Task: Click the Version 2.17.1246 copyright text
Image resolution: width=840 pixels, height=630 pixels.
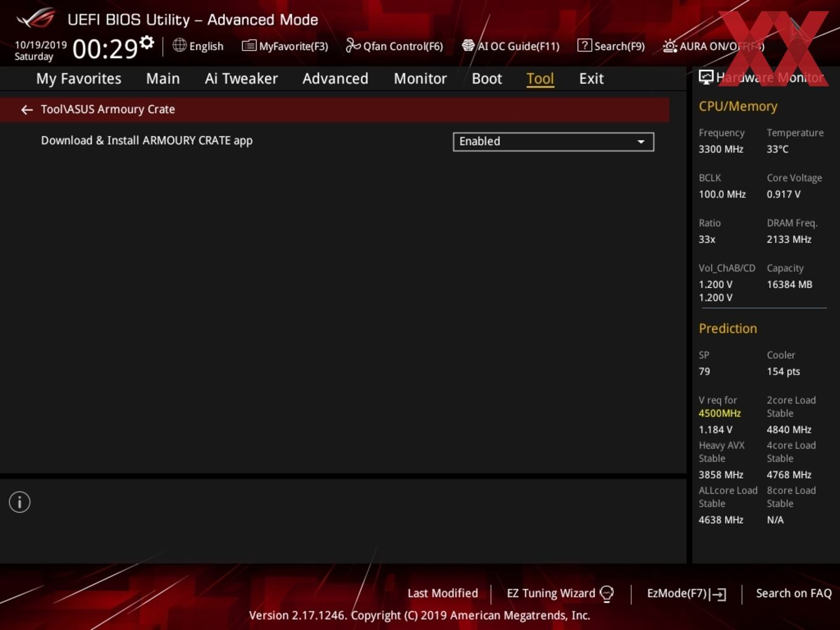Action: pos(419,616)
